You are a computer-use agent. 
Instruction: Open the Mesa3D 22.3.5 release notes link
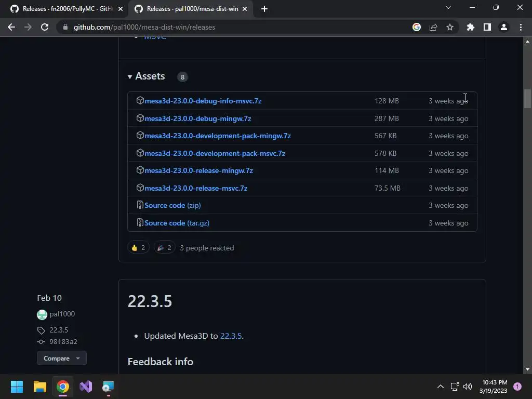[x=231, y=336]
